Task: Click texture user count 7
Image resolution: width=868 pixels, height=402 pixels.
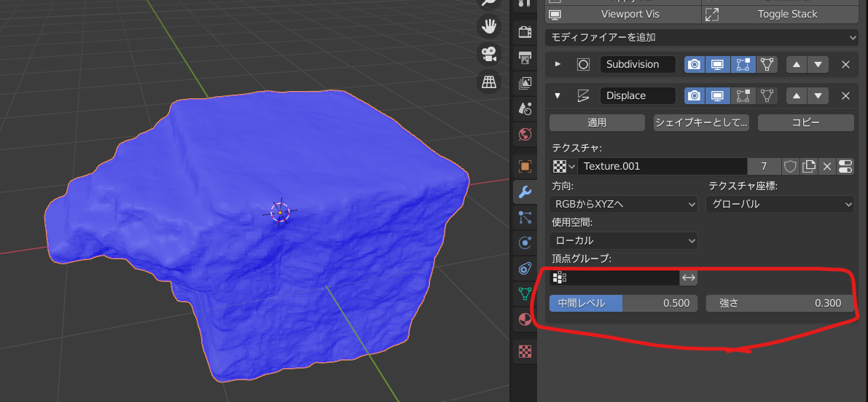Action: click(x=764, y=166)
